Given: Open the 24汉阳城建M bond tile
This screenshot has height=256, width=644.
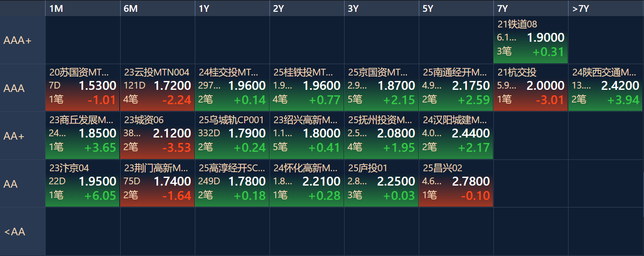Looking at the screenshot, I should tap(456, 135).
